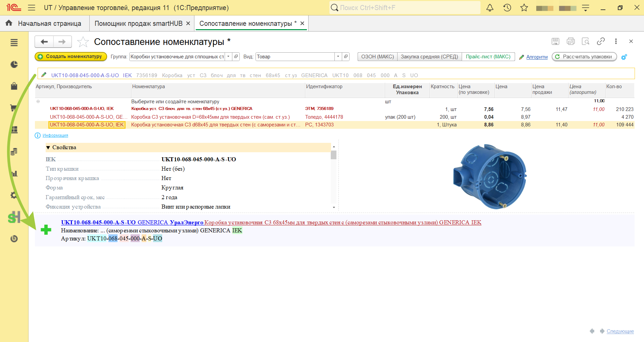Select row with Толедо, 4444178
This screenshot has width=644, height=342.
pyautogui.click(x=334, y=117)
